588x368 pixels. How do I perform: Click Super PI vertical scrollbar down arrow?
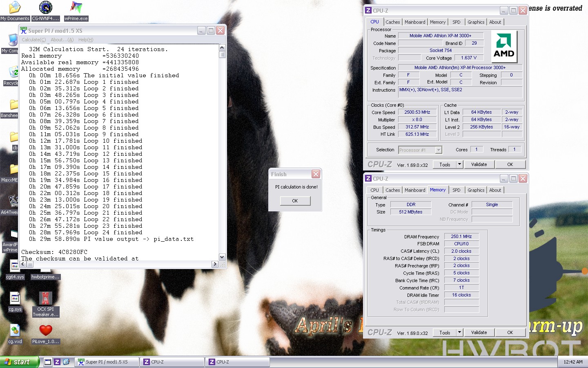pyautogui.click(x=222, y=257)
